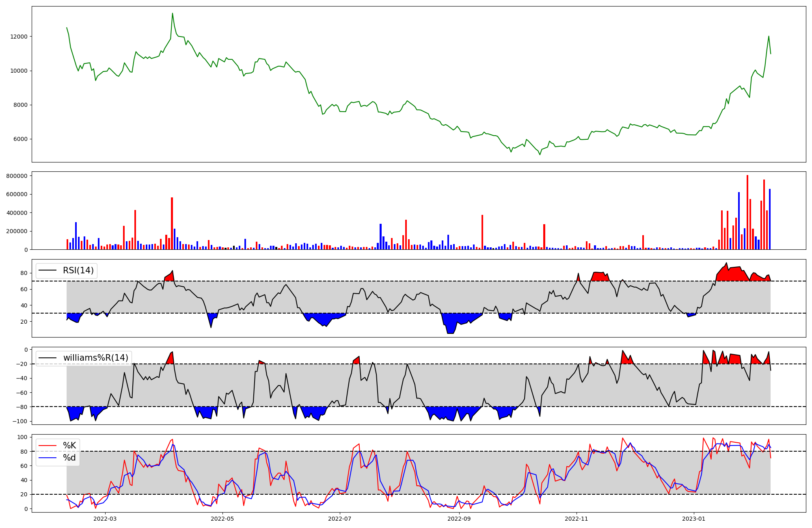This screenshot has height=528, width=812.
Task: Click the 800000 volume axis label
Action: (17, 176)
